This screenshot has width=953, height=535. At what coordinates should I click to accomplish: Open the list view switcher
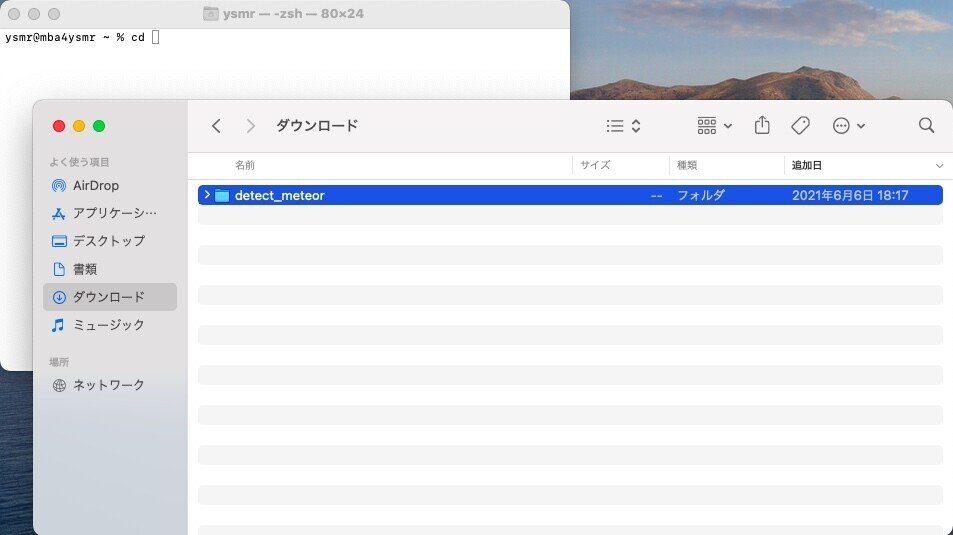[624, 126]
